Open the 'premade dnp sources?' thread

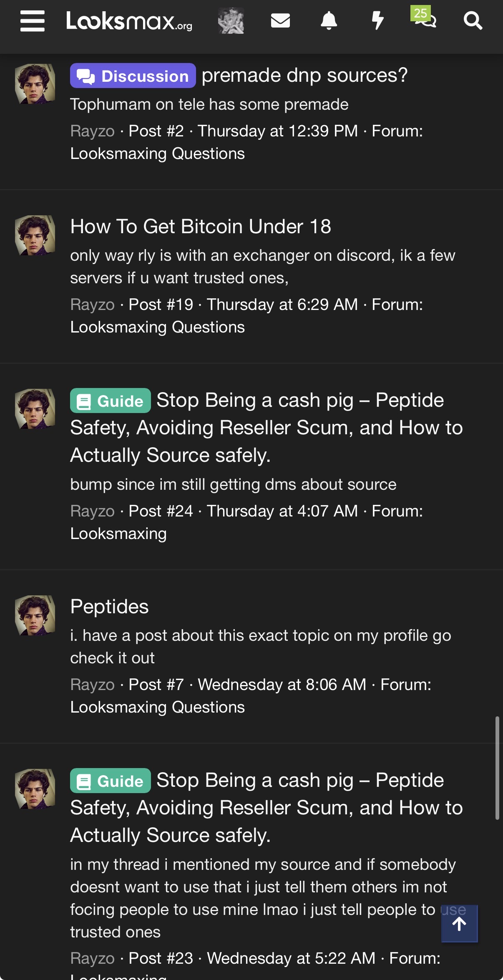click(304, 76)
